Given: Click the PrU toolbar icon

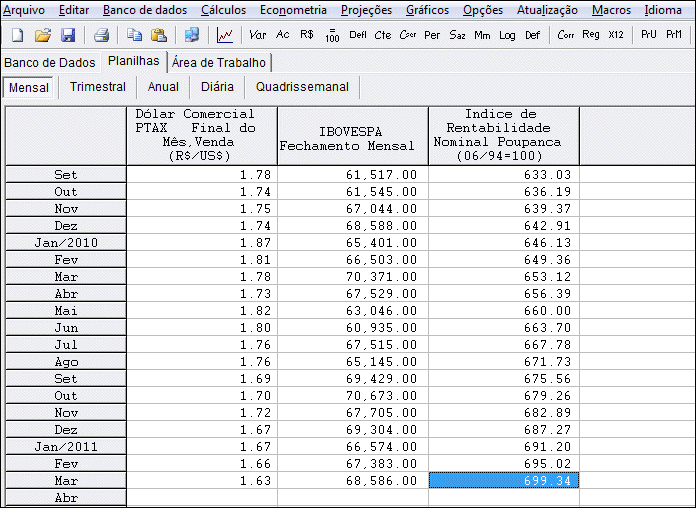Looking at the screenshot, I should [x=649, y=34].
